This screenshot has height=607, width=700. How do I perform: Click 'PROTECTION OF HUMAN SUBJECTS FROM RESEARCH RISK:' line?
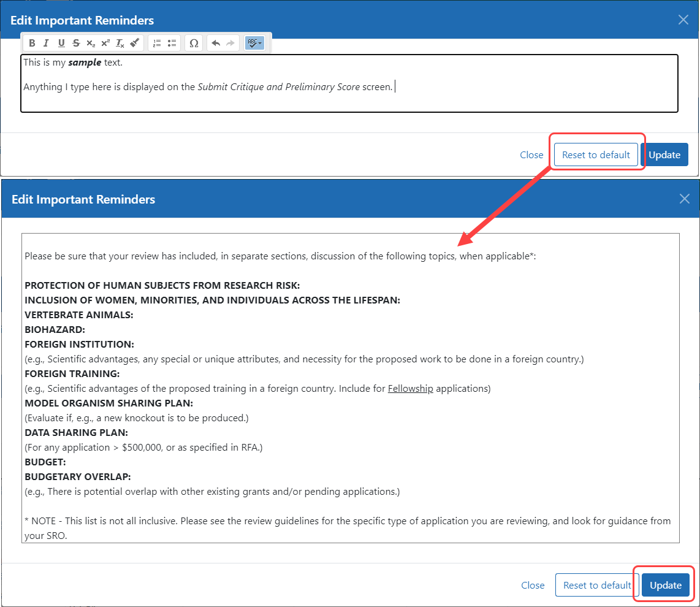[x=162, y=285]
